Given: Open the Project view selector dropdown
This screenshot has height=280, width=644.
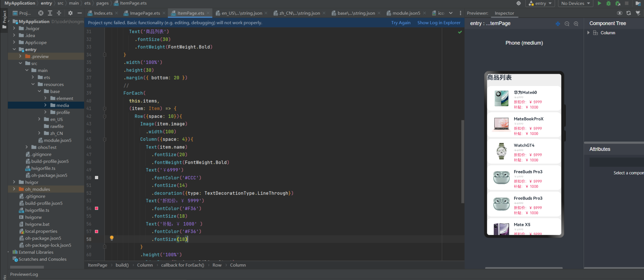Looking at the screenshot, I should (x=22, y=13).
